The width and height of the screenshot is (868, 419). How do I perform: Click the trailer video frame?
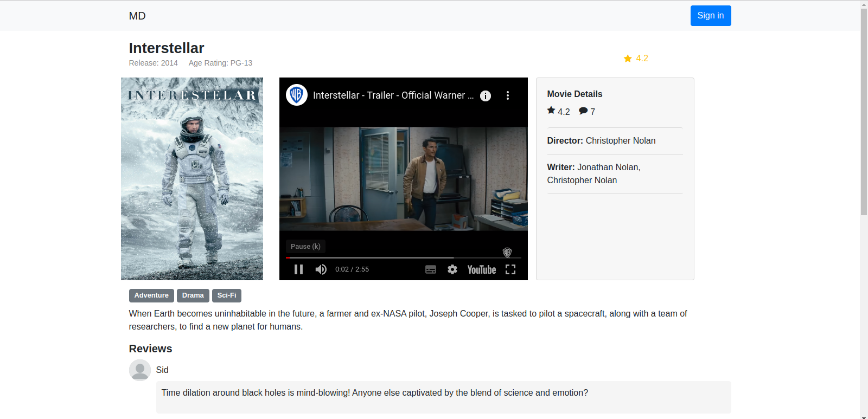[x=404, y=179]
